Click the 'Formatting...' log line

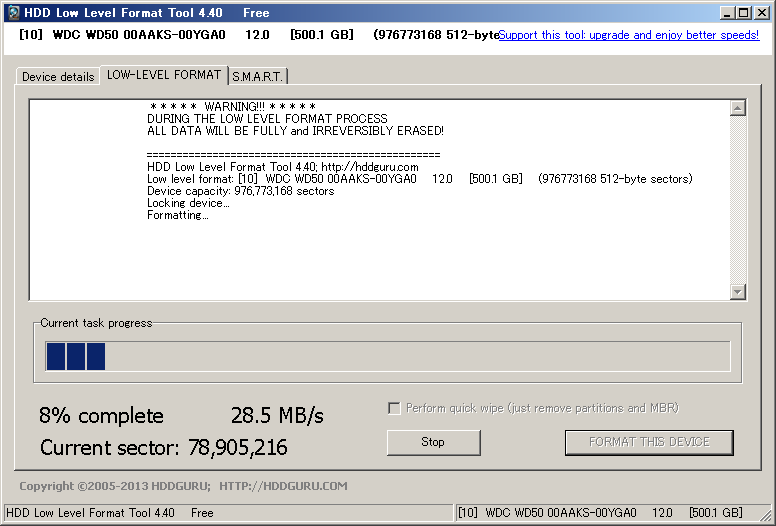coord(178,215)
